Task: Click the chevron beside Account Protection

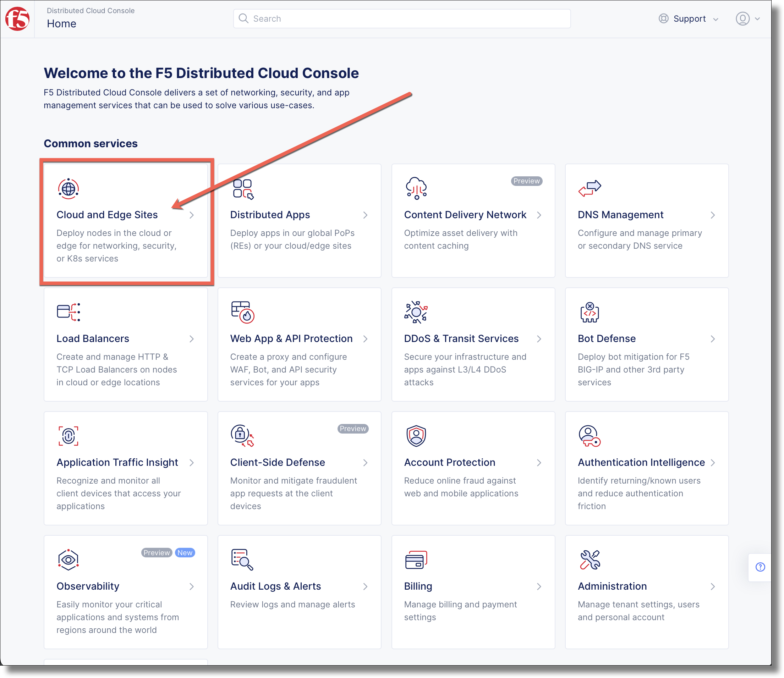Action: [x=539, y=462]
